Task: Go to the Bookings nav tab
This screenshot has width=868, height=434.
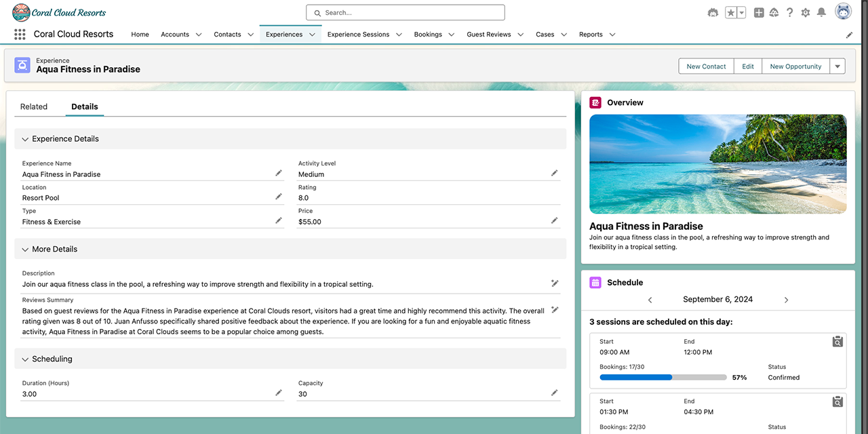Action: [428, 35]
